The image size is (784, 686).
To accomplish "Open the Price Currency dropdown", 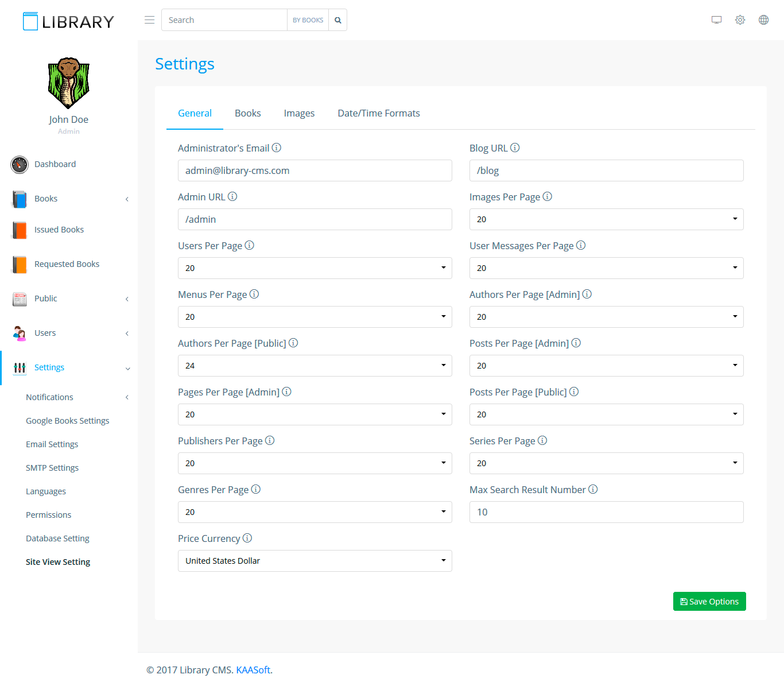I will (315, 561).
